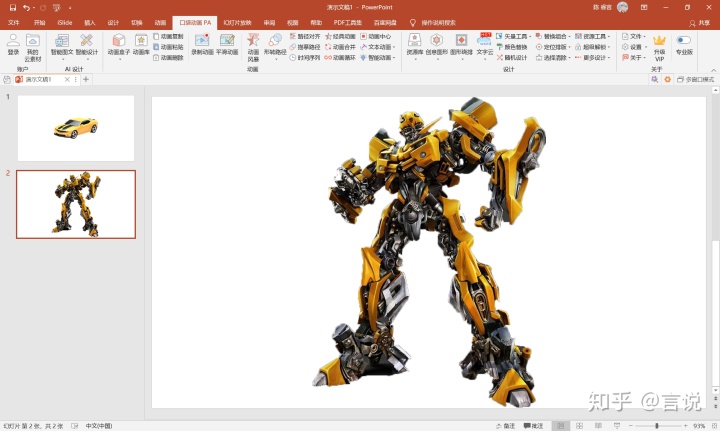Open the 动画库 animation library
720x431 pixels.
tap(141, 45)
